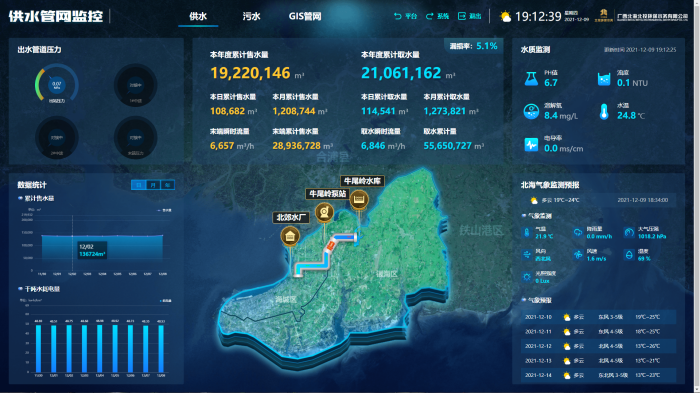Select the 牛尾岭水库 reservoir marker icon
The width and height of the screenshot is (700, 393).
(359, 199)
